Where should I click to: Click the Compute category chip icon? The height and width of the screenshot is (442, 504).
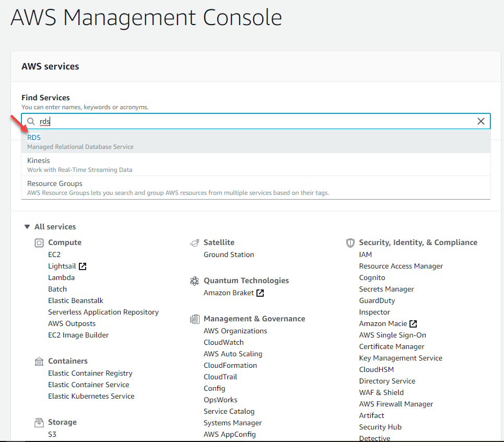point(39,242)
